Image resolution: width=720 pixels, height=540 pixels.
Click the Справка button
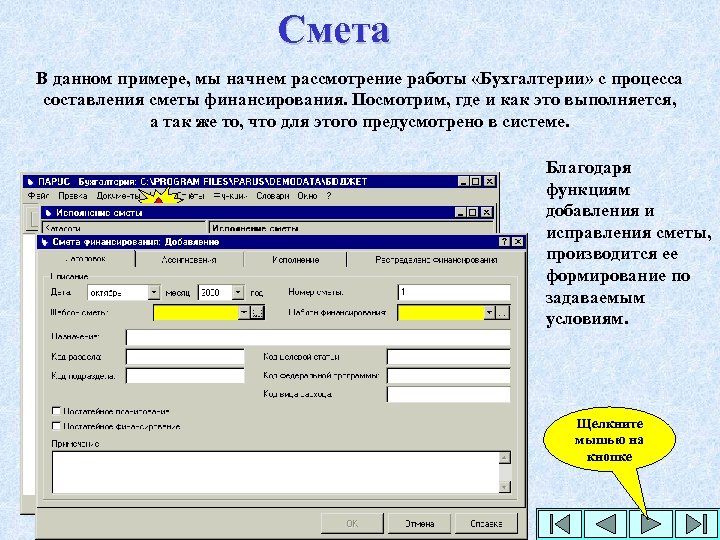tap(486, 523)
